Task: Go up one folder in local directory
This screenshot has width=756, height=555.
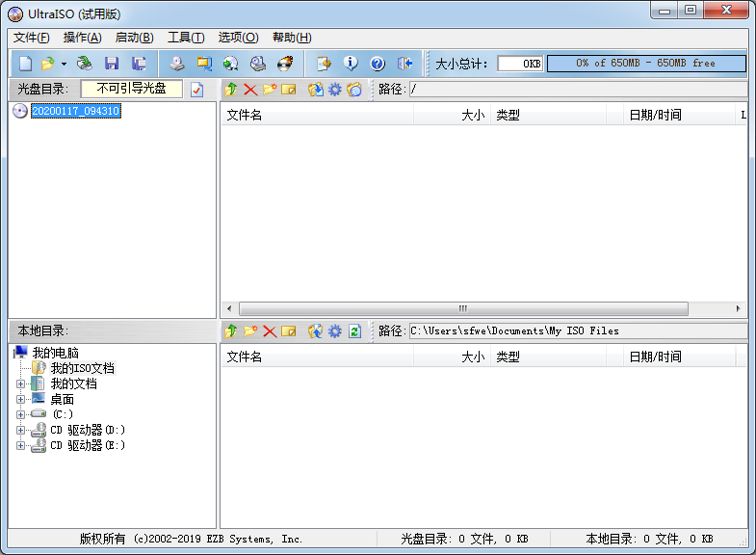Action: [230, 331]
